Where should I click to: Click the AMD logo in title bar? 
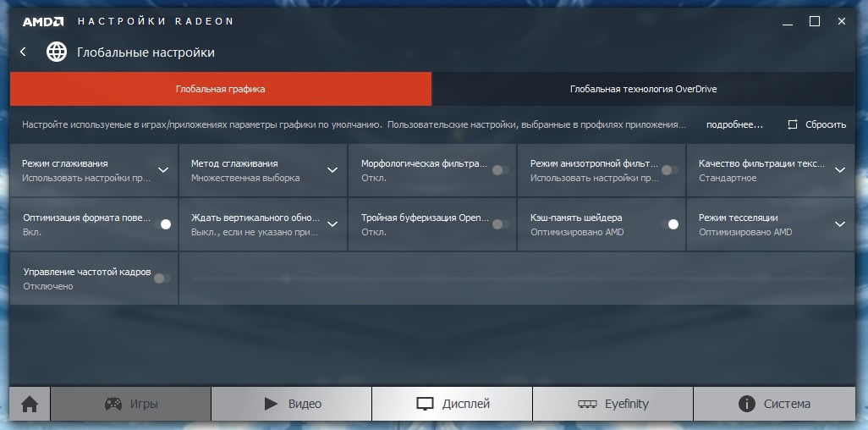[x=42, y=22]
